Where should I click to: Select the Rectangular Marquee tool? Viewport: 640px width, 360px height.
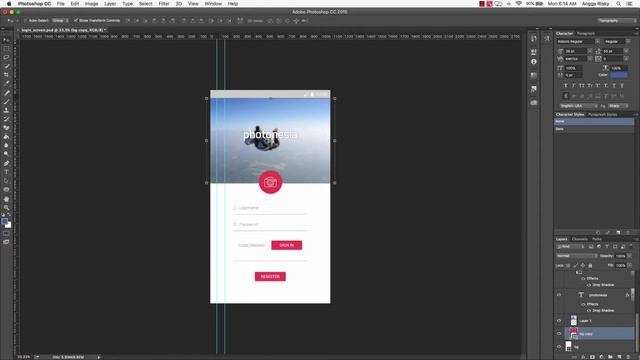(x=6, y=49)
